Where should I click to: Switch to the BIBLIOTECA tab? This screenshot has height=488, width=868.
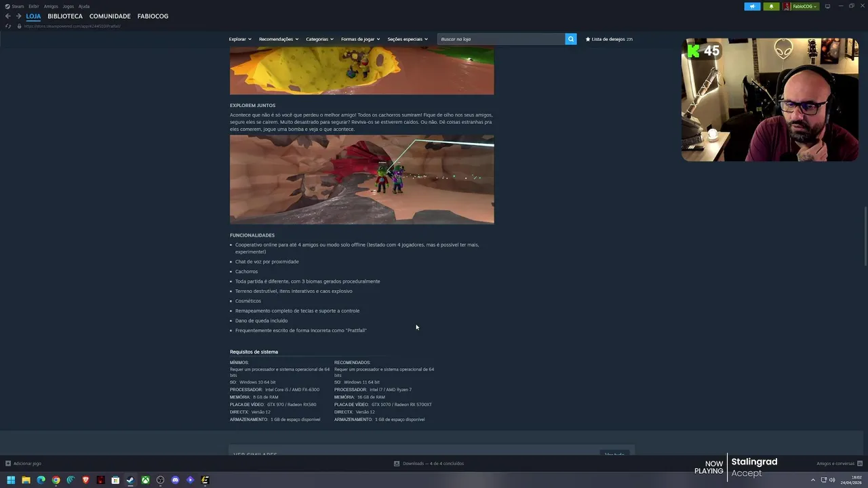65,16
